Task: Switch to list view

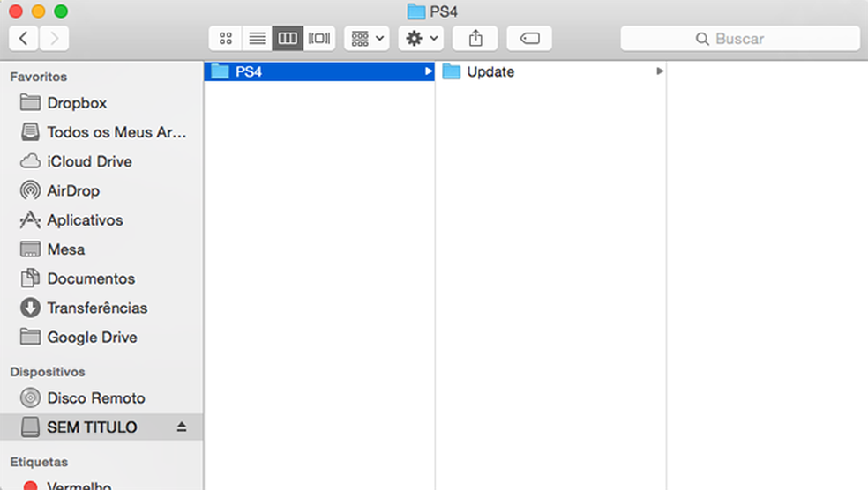Action: pos(257,38)
